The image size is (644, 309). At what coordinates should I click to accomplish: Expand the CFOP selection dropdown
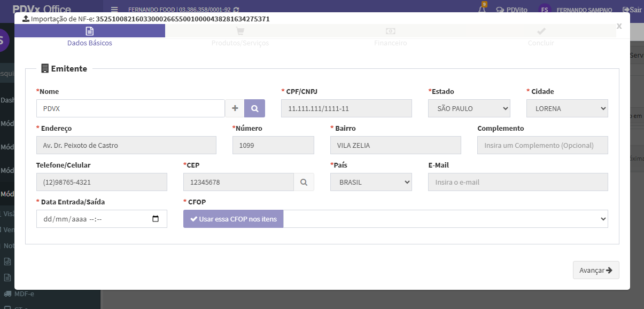point(445,219)
